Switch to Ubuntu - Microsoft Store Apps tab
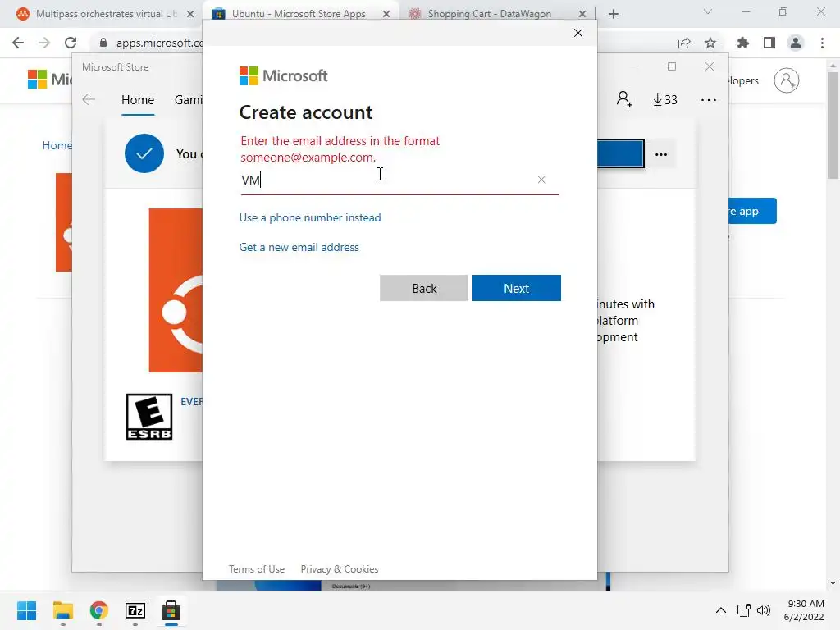 point(299,14)
